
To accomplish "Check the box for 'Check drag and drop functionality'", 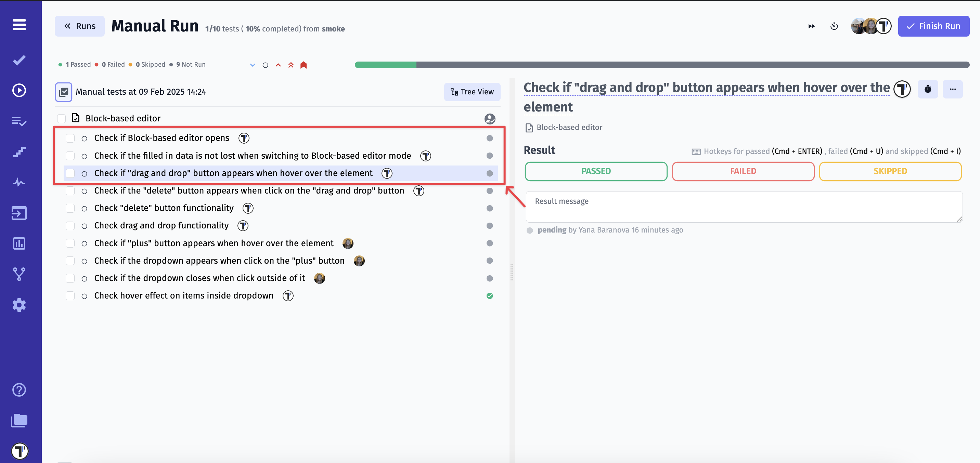I will (x=70, y=226).
